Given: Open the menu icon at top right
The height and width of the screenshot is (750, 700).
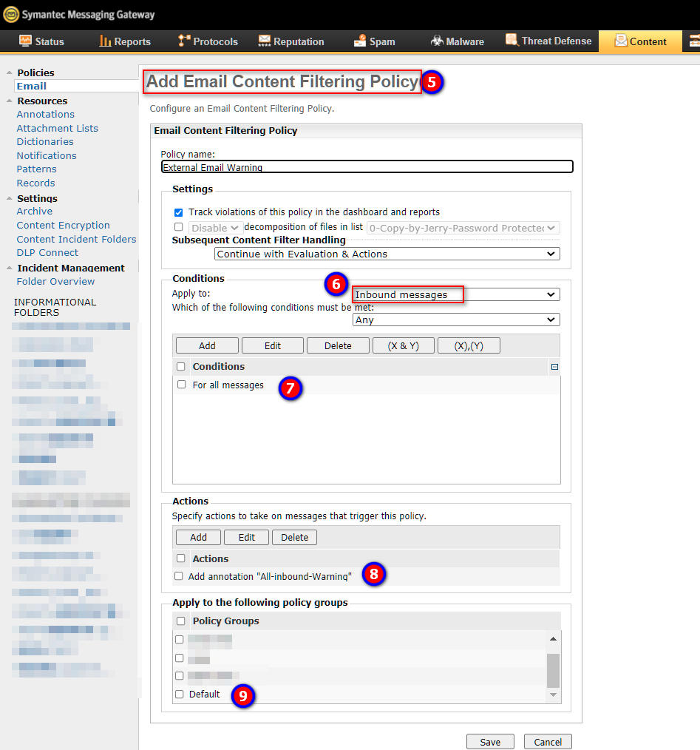Looking at the screenshot, I should point(695,41).
